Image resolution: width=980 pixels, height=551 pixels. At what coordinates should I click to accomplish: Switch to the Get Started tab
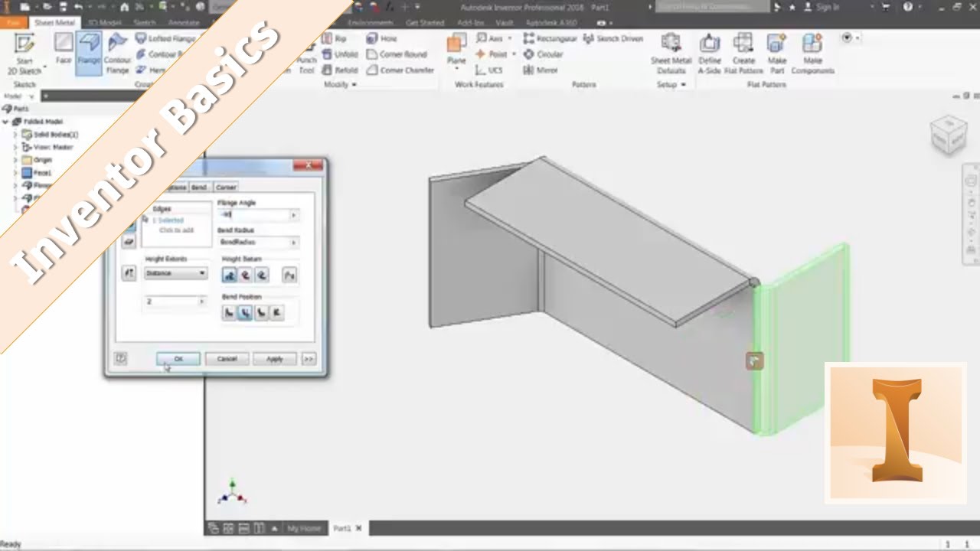click(x=425, y=23)
